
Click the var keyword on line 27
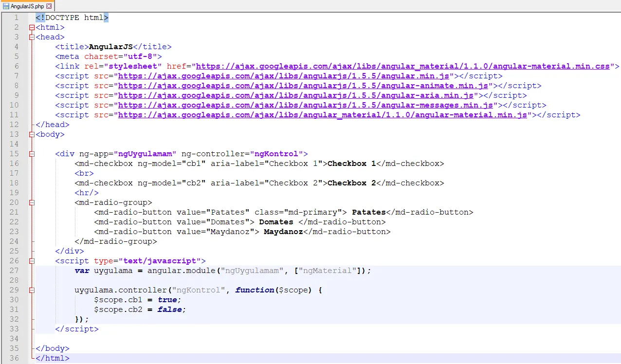tap(82, 271)
